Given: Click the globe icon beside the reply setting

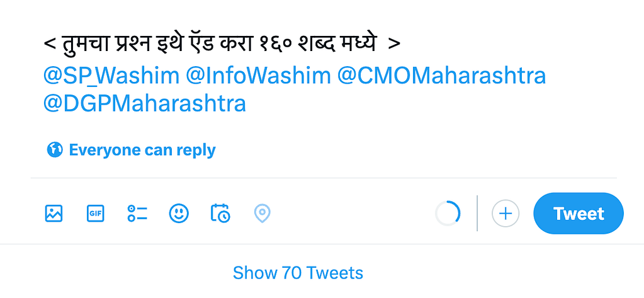Looking at the screenshot, I should point(55,150).
